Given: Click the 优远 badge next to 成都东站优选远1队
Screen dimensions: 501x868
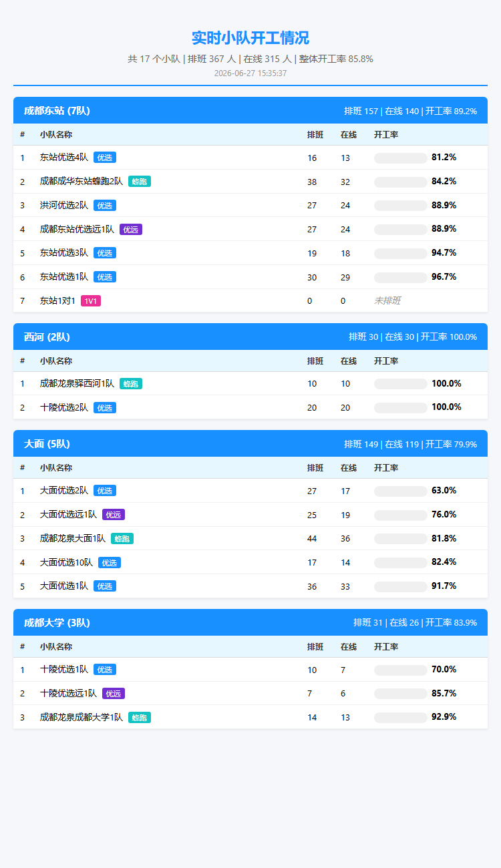Looking at the screenshot, I should [x=131, y=229].
